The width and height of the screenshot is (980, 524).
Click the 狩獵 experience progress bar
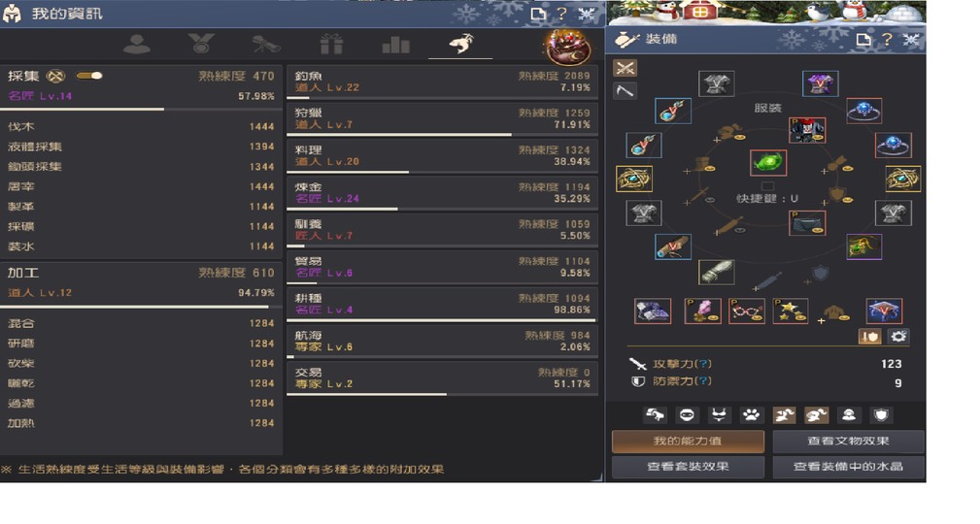[442, 134]
